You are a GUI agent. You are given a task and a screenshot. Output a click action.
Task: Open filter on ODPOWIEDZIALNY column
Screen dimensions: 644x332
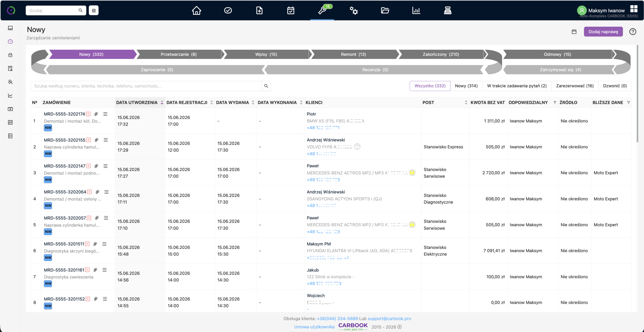pyautogui.click(x=555, y=102)
